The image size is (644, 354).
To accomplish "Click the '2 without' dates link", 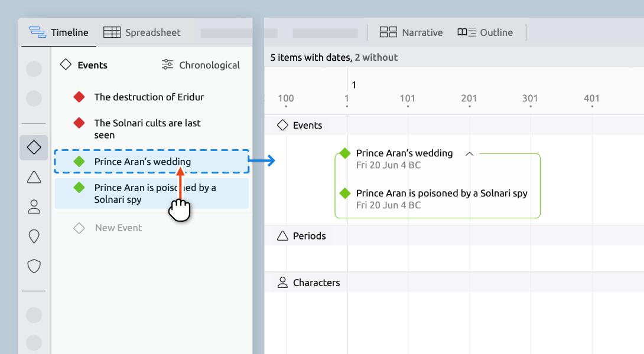I will point(376,57).
